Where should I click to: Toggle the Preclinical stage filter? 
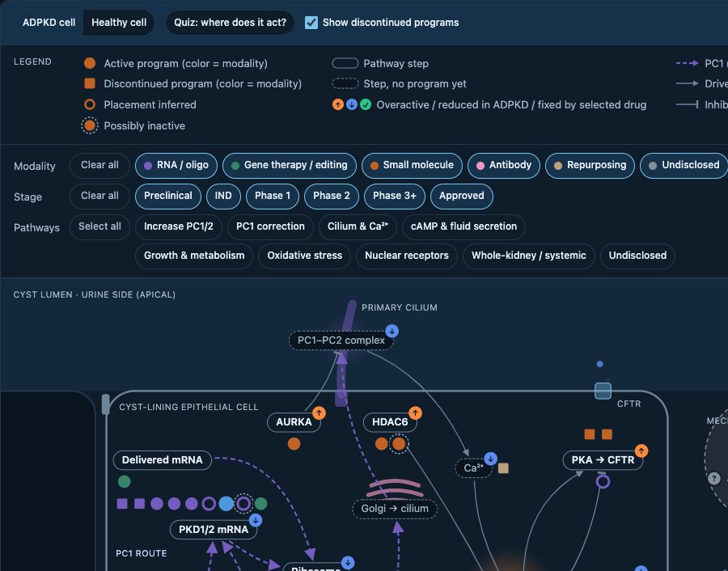(168, 196)
